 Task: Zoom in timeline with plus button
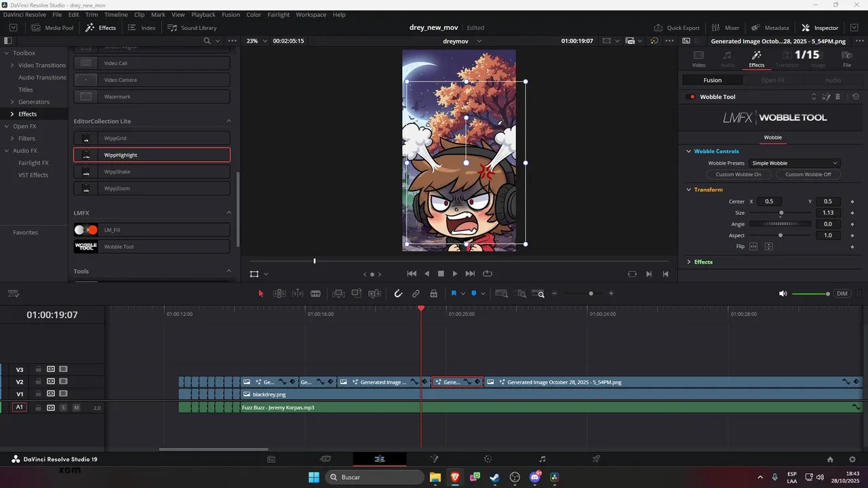tap(611, 293)
